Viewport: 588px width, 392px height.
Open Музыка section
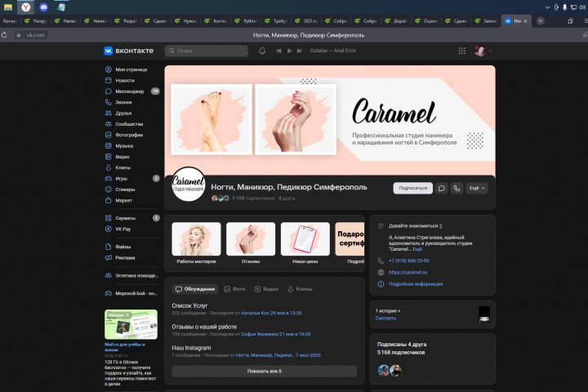coord(124,145)
